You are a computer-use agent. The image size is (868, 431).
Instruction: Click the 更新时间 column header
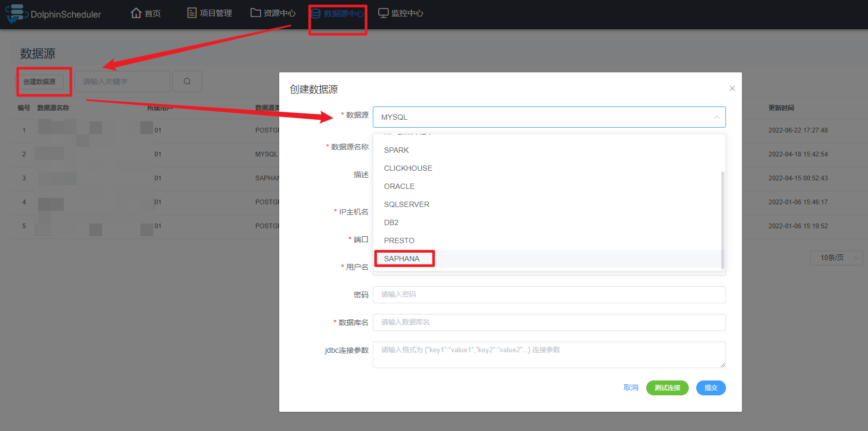click(x=781, y=108)
